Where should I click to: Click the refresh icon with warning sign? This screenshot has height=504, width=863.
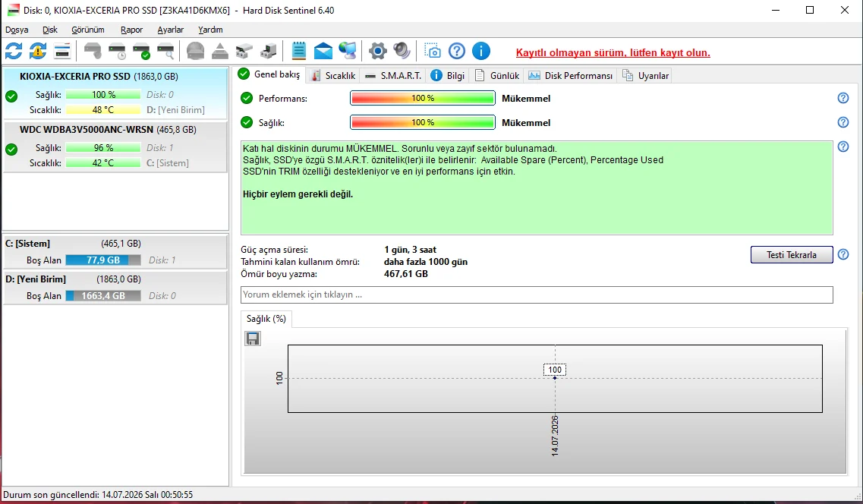click(x=38, y=51)
